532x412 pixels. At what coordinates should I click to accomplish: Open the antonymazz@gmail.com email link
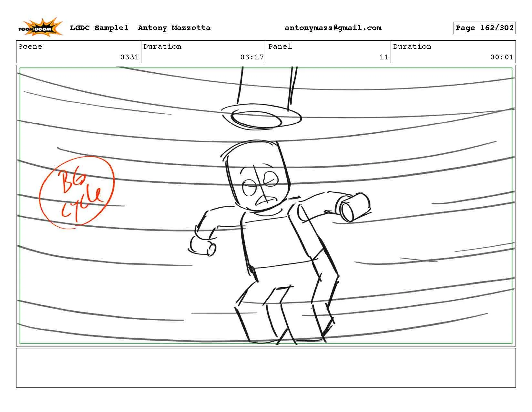333,28
